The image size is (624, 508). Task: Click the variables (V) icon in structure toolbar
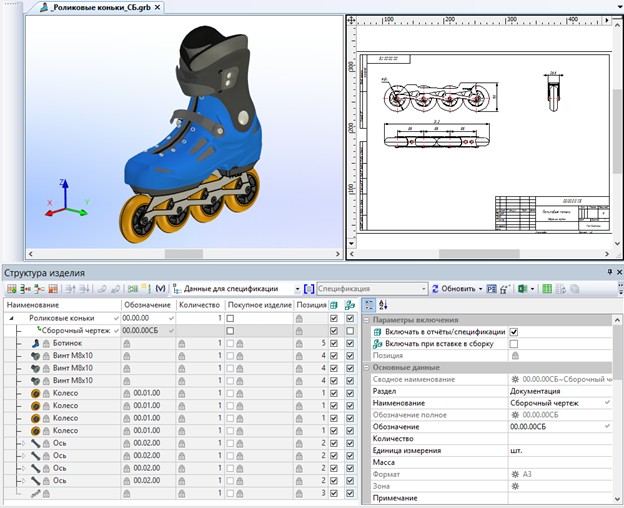(x=160, y=289)
